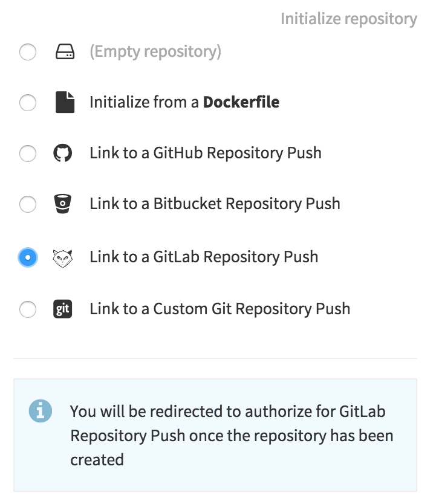Click "Link to a Custom Git Repository Push" text

pyautogui.click(x=220, y=309)
